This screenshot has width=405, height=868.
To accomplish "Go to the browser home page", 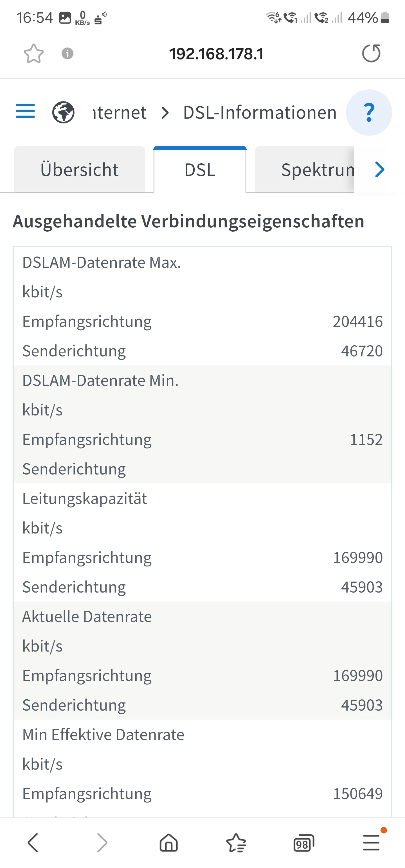I will pos(169,843).
